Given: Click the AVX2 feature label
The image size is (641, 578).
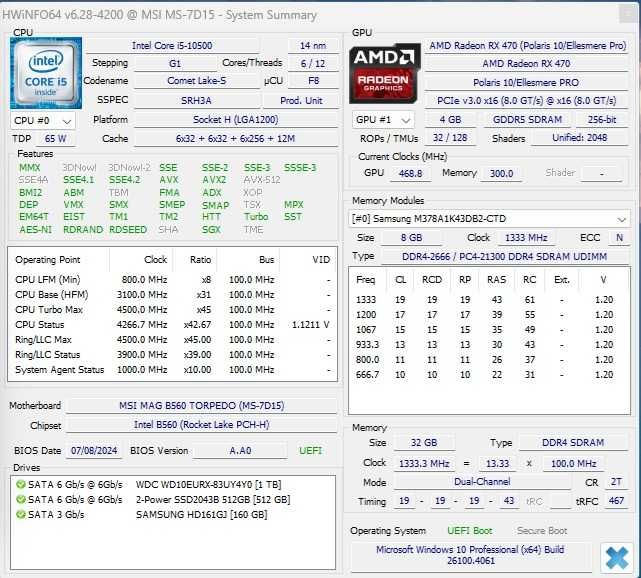Looking at the screenshot, I should tap(214, 180).
